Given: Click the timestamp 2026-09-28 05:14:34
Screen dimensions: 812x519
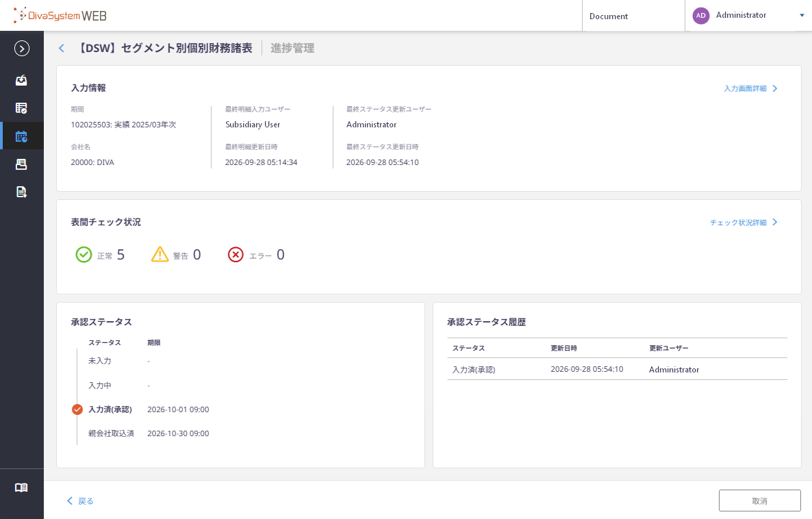Looking at the screenshot, I should click(x=262, y=163).
